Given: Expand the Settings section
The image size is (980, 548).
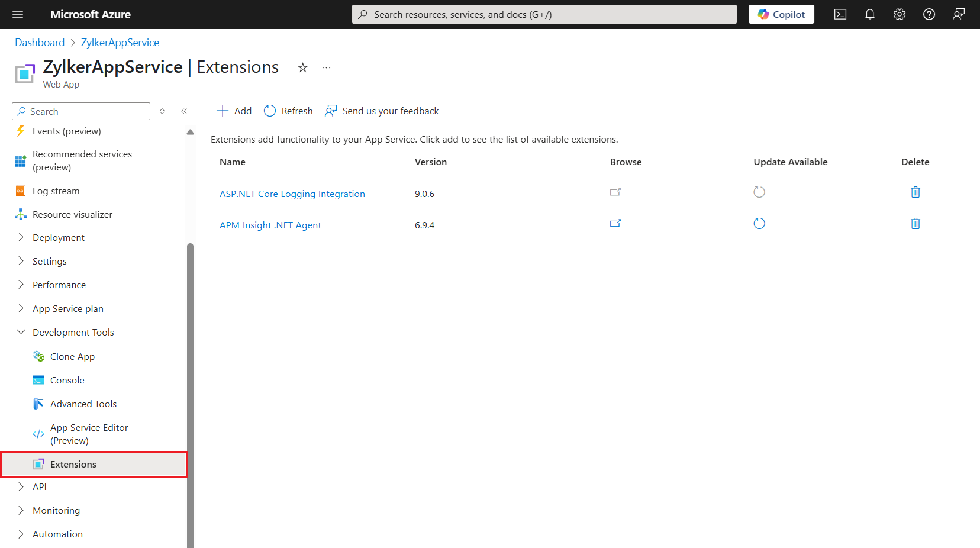Looking at the screenshot, I should [x=21, y=261].
